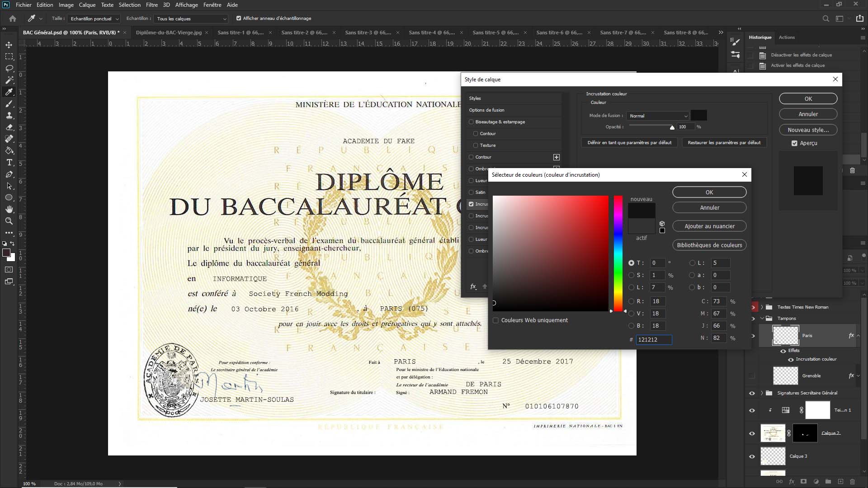
Task: Select the Move tool
Action: point(9,45)
